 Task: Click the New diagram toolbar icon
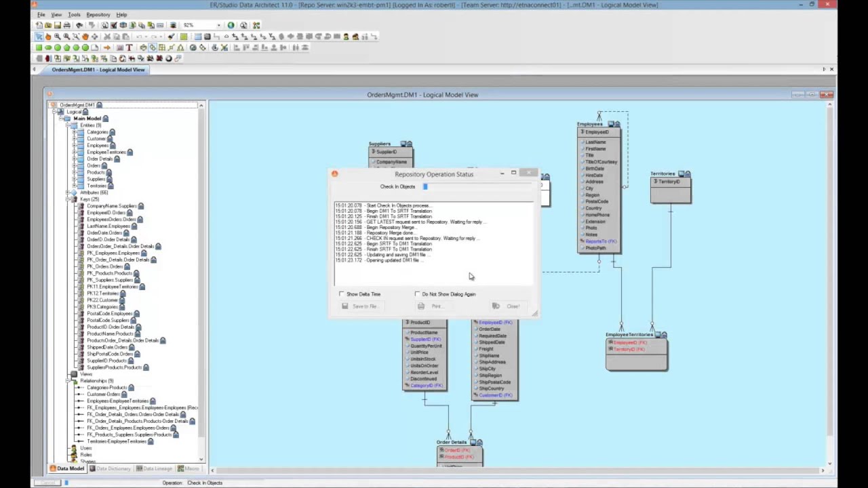(x=39, y=25)
